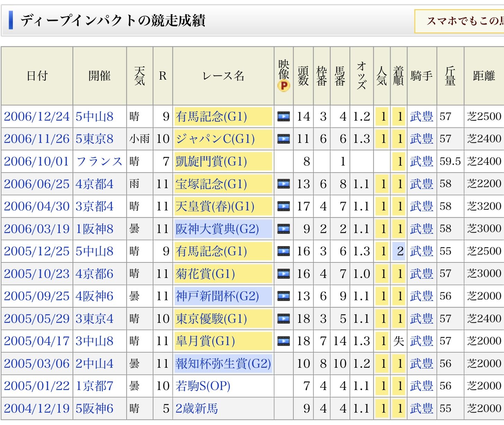Viewport: 504px width, 425px height.
Task: Click the 着順 column header
Action: tap(398, 76)
